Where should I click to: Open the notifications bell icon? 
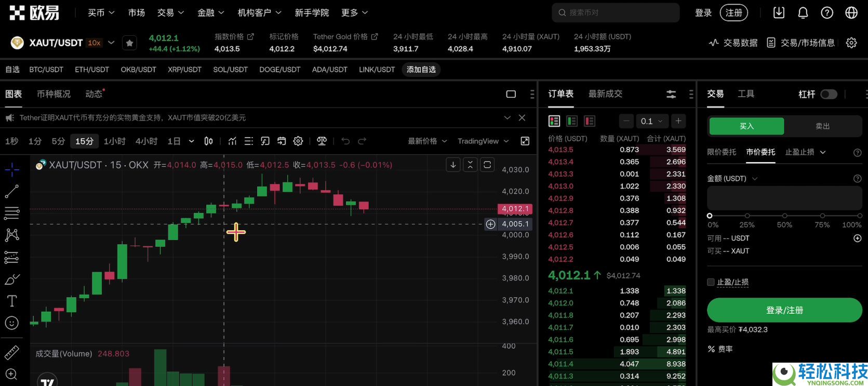coord(803,13)
